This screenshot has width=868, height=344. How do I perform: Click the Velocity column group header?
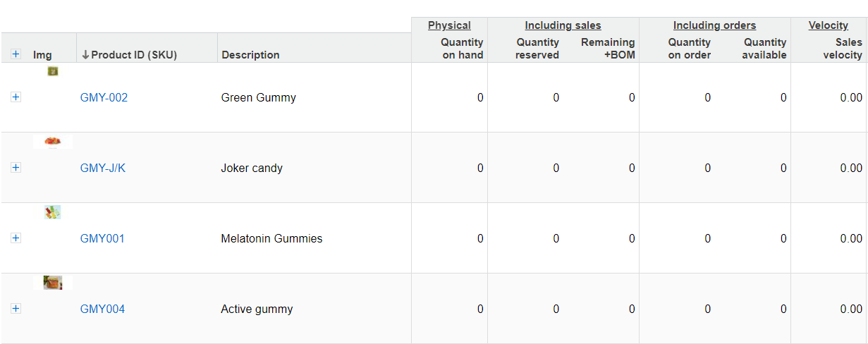click(829, 25)
